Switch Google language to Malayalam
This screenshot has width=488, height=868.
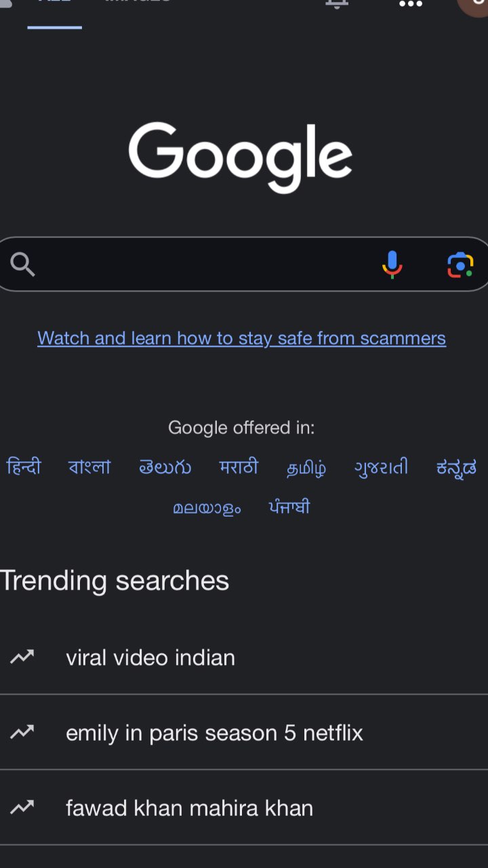pos(207,507)
